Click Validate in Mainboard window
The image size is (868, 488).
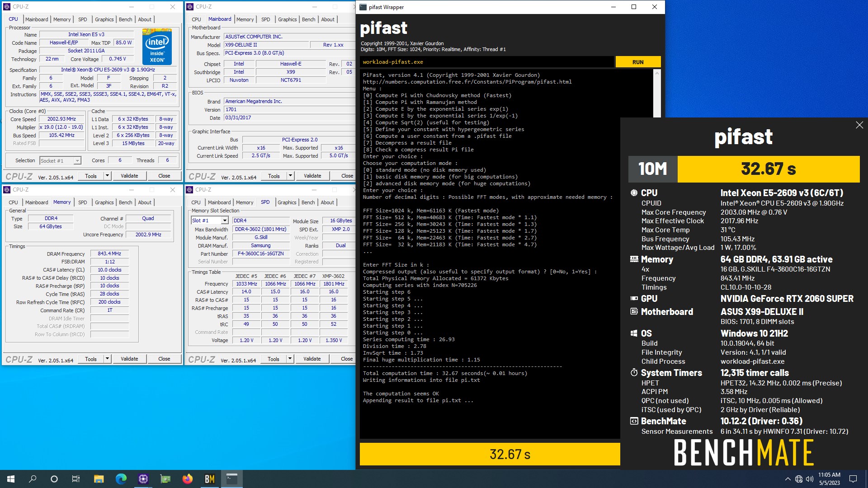pos(312,176)
